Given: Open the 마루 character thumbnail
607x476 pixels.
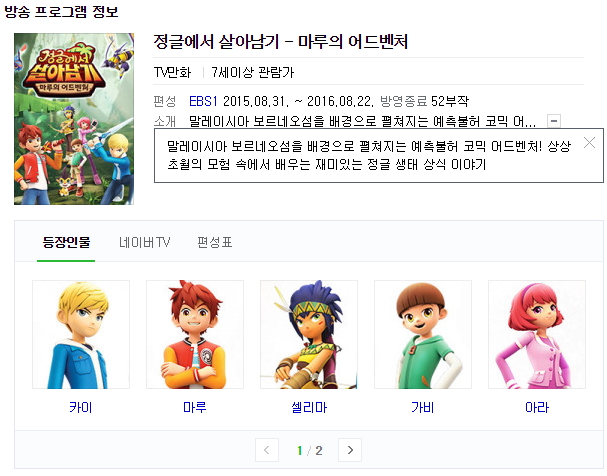Looking at the screenshot, I should pyautogui.click(x=195, y=335).
